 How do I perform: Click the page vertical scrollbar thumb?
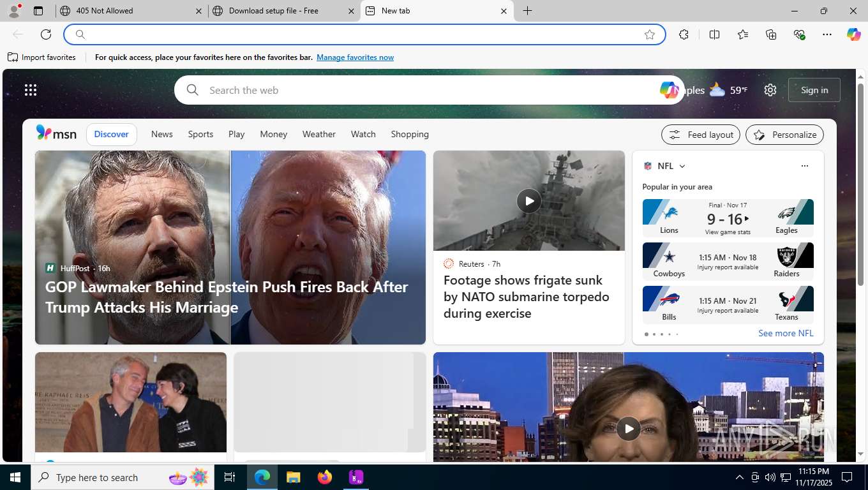pyautogui.click(x=860, y=184)
